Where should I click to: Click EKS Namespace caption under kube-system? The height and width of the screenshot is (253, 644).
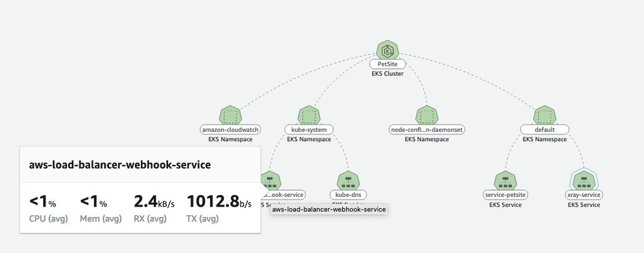coord(309,139)
